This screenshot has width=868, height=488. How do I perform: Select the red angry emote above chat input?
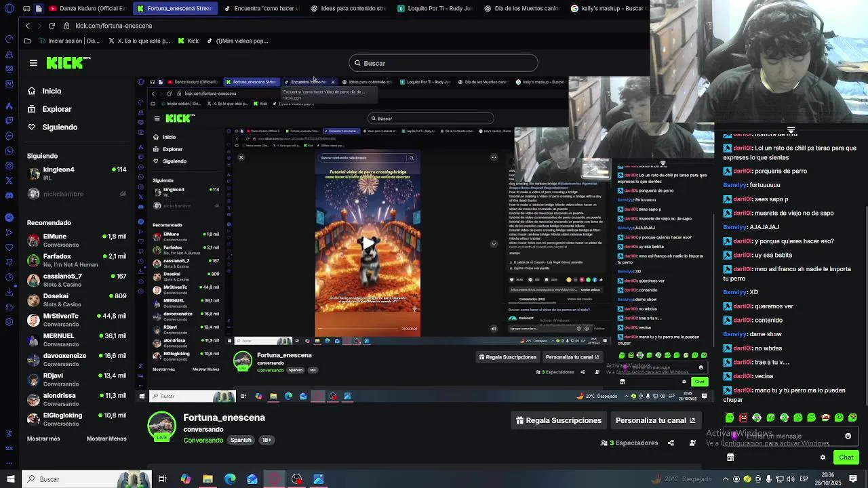(743, 418)
